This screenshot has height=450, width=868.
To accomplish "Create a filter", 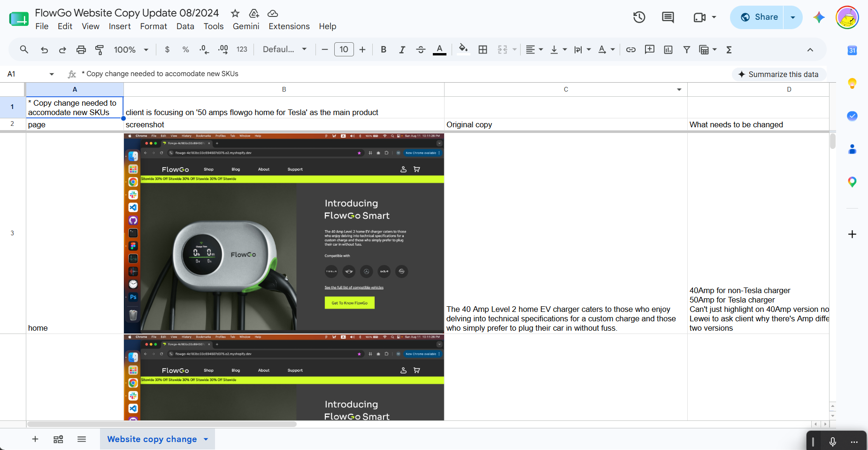I will point(687,49).
